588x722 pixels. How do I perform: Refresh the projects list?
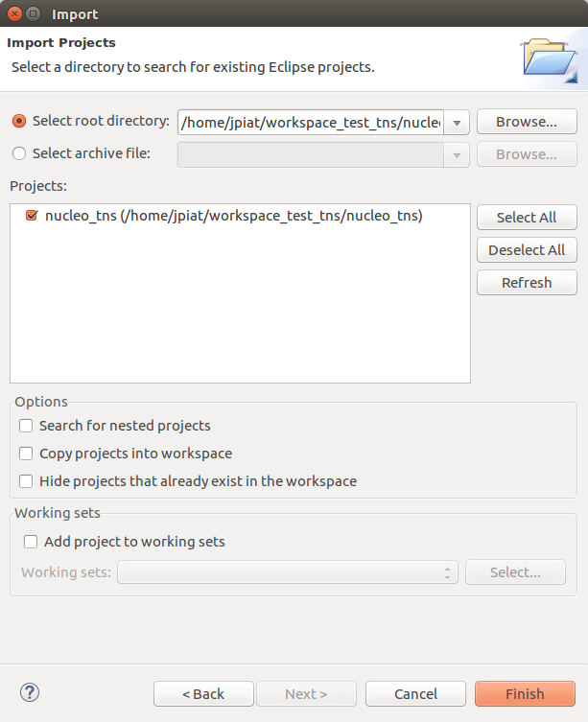click(x=527, y=283)
